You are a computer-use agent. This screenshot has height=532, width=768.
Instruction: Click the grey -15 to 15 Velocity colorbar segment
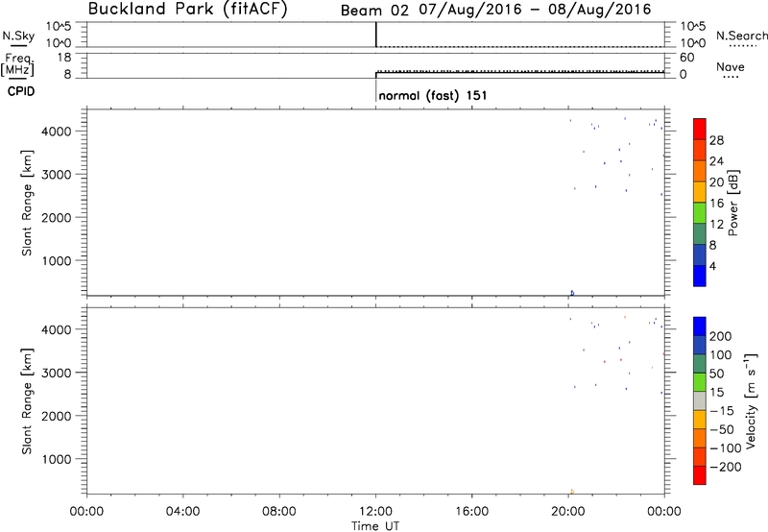700,401
